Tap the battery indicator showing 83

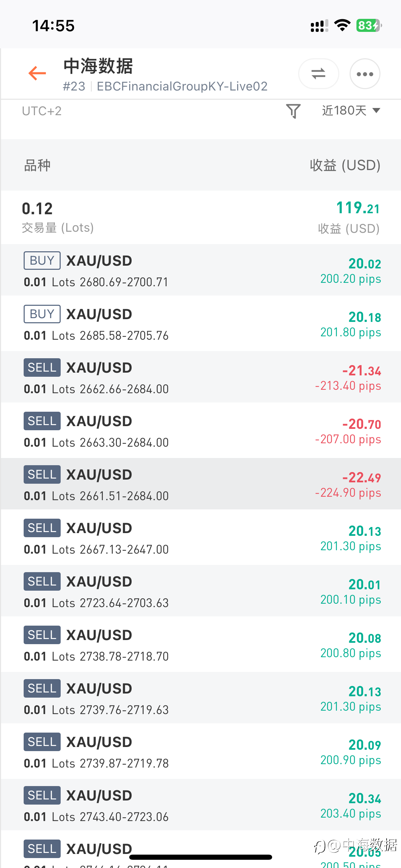click(x=369, y=25)
